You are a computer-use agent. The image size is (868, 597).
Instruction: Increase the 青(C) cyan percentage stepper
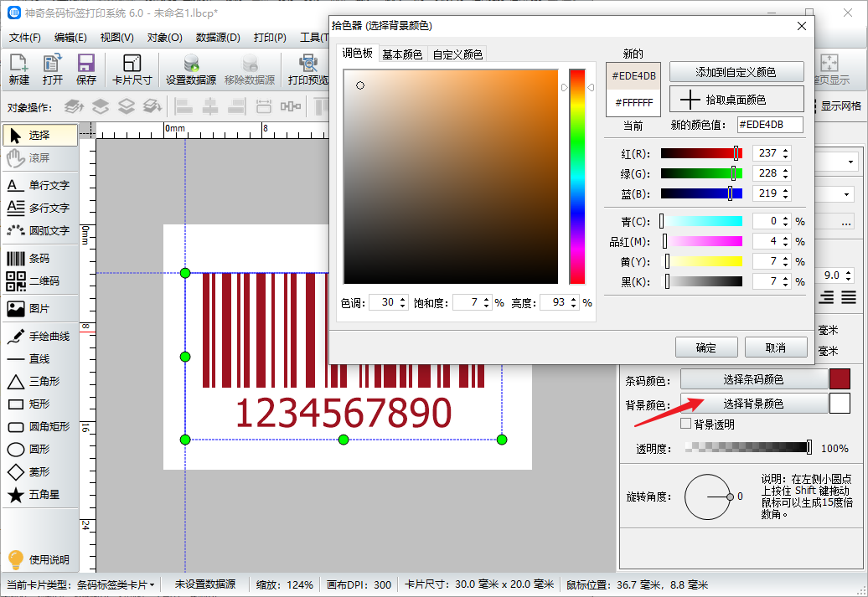pyautogui.click(x=786, y=218)
